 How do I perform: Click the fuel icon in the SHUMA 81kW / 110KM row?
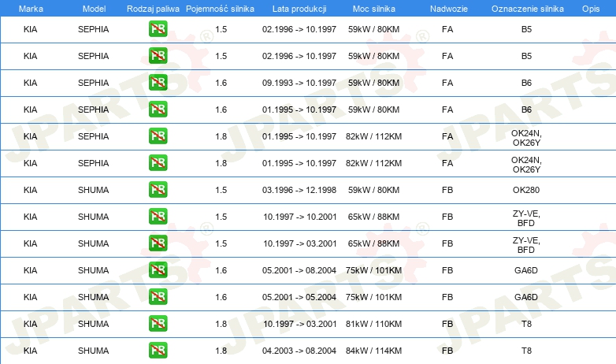[158, 324]
